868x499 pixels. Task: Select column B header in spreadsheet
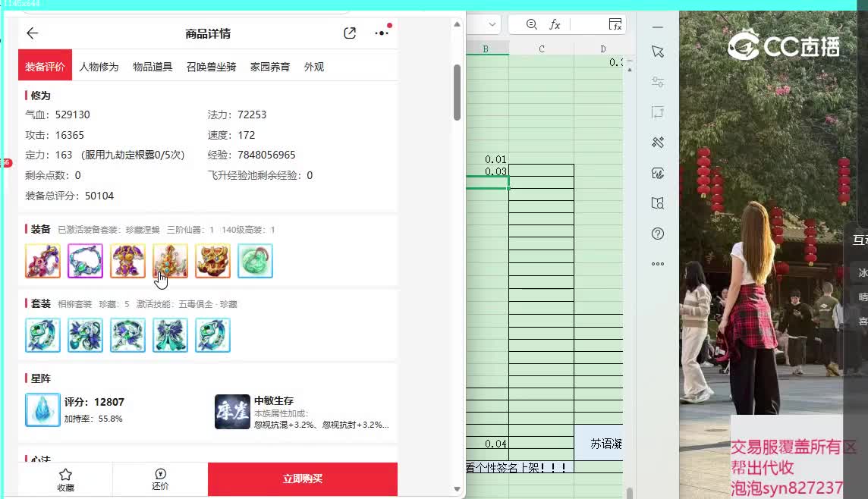click(486, 49)
